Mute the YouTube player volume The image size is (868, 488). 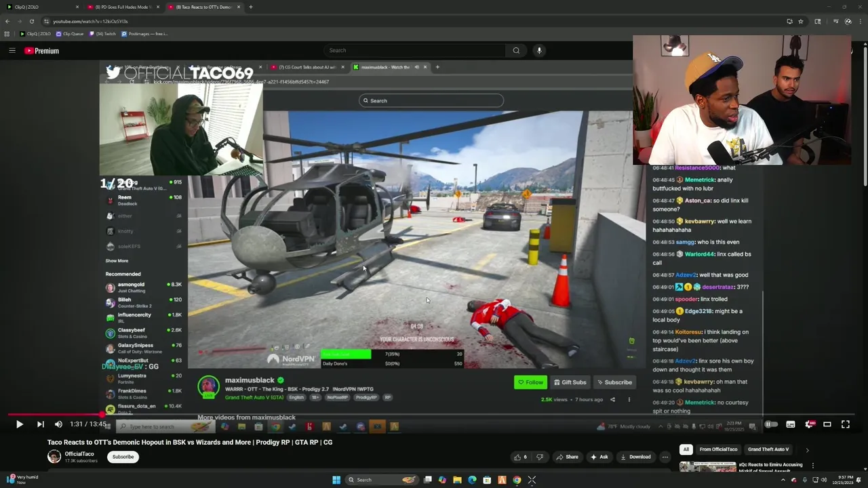point(58,424)
